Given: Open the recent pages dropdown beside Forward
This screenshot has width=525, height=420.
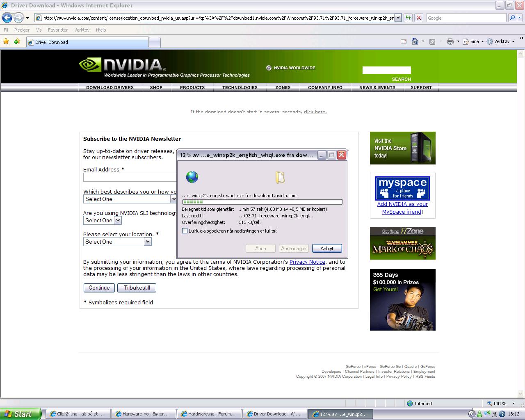Looking at the screenshot, I should pos(27,18).
